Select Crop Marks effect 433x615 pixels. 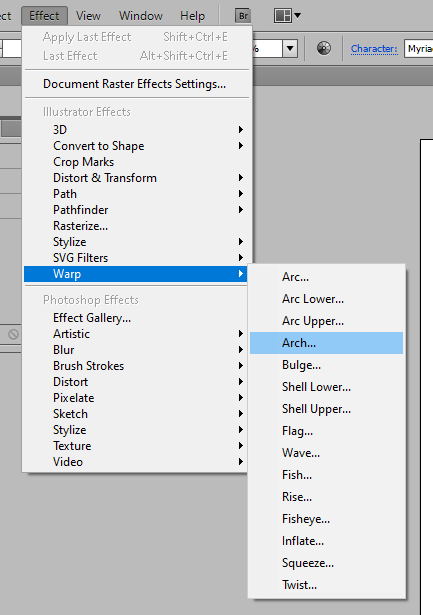click(x=135, y=162)
